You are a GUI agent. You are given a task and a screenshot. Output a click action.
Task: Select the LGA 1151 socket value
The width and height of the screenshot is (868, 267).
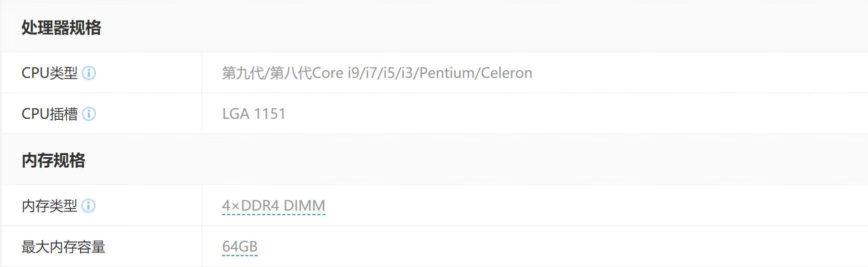click(254, 114)
